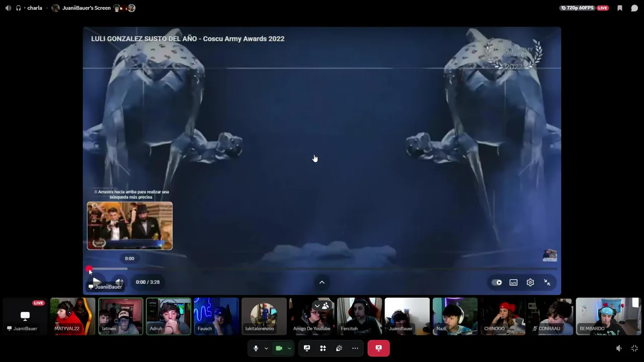Turn off the green camera button
The image size is (644, 362).
coord(279,348)
